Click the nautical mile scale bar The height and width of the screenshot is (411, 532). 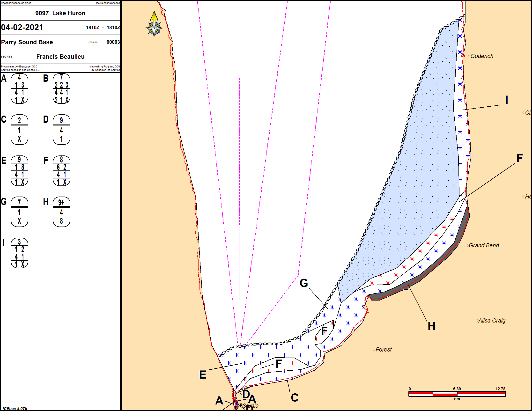(457, 394)
